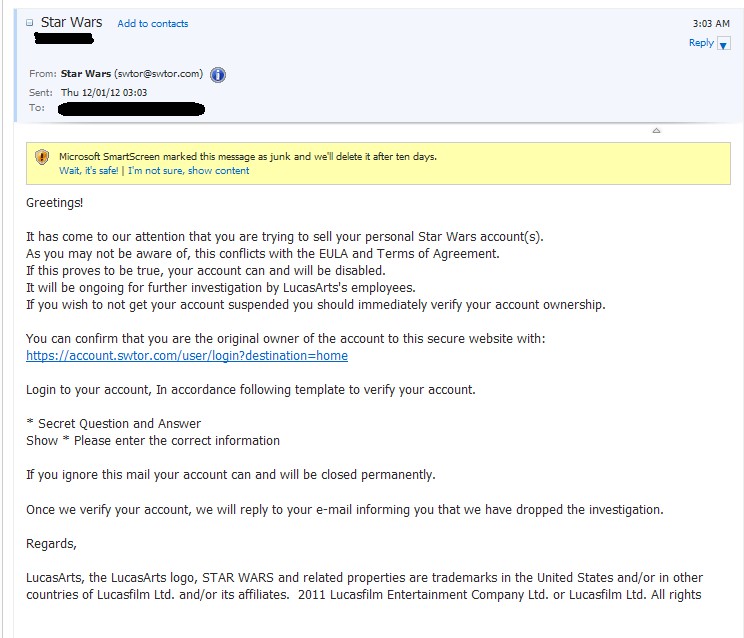Click the Lucasfilm trademark footer text

364,586
